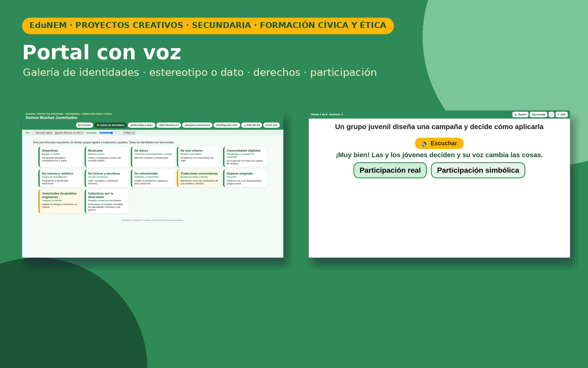The height and width of the screenshot is (368, 588).
Task: Play the Musicales identity card
Action: [x=107, y=157]
